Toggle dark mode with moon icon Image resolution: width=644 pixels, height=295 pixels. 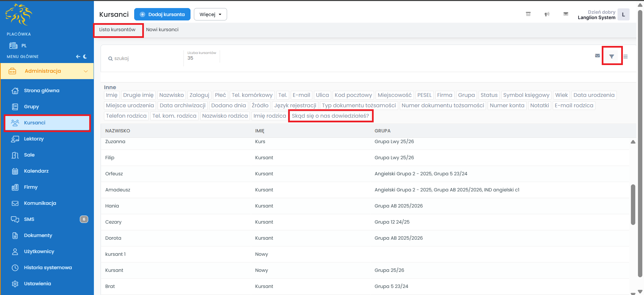click(85, 57)
